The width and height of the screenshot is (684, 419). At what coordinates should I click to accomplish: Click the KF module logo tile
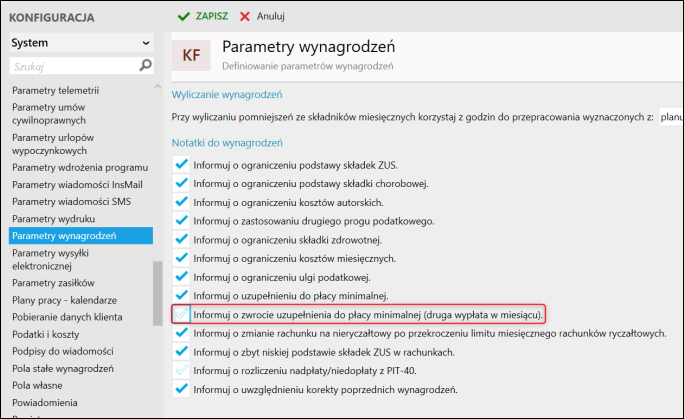click(x=191, y=55)
